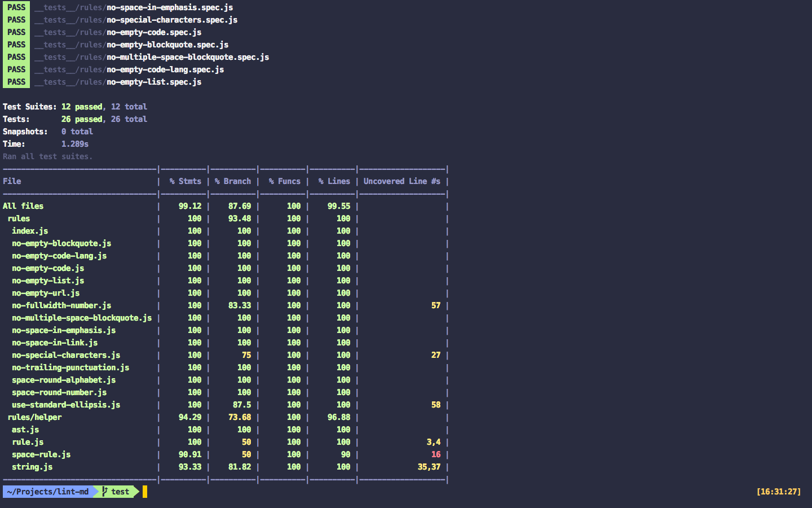Click the Snapshots '0 total' value

click(77, 132)
